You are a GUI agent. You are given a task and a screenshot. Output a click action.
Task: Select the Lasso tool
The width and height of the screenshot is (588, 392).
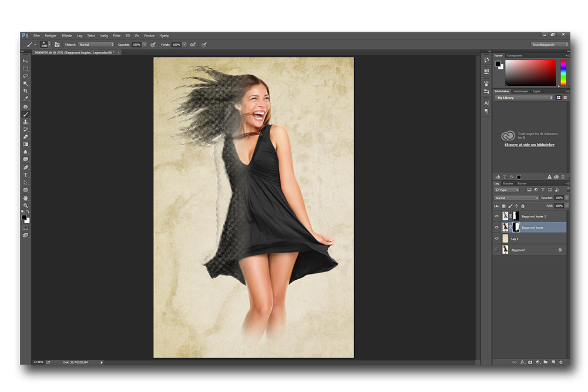tap(25, 76)
